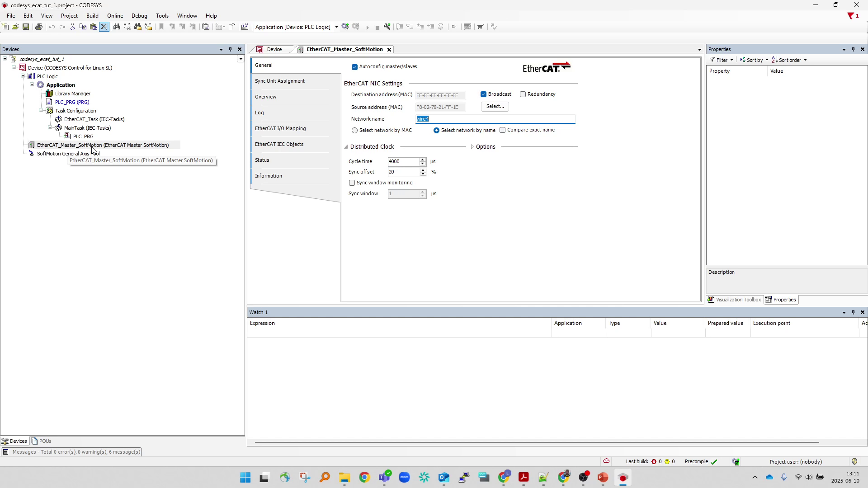This screenshot has width=868, height=488.
Task: Increase Cycle time using the up stepper
Action: pyautogui.click(x=423, y=160)
